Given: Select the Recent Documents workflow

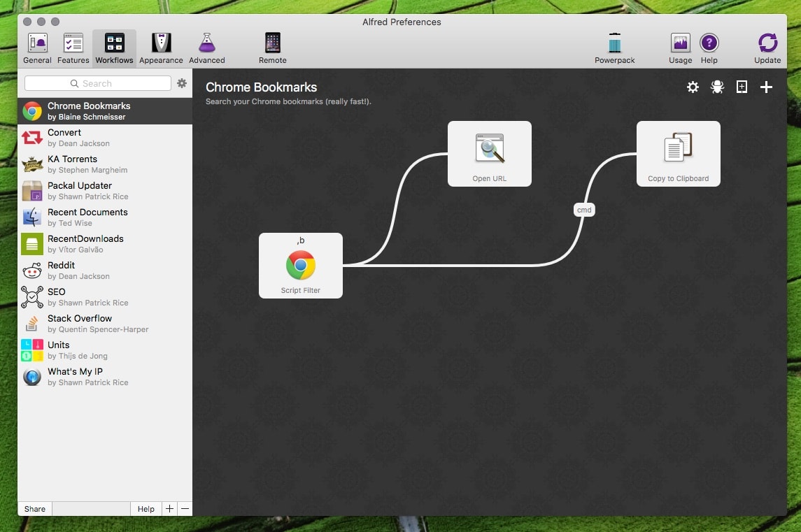Looking at the screenshot, I should (105, 217).
